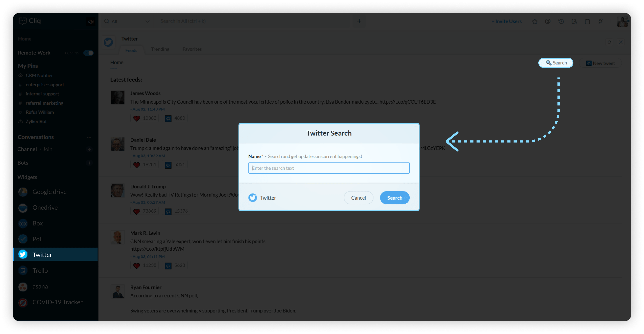Open the internal-support channel pin
644x334 pixels.
[x=42, y=94]
